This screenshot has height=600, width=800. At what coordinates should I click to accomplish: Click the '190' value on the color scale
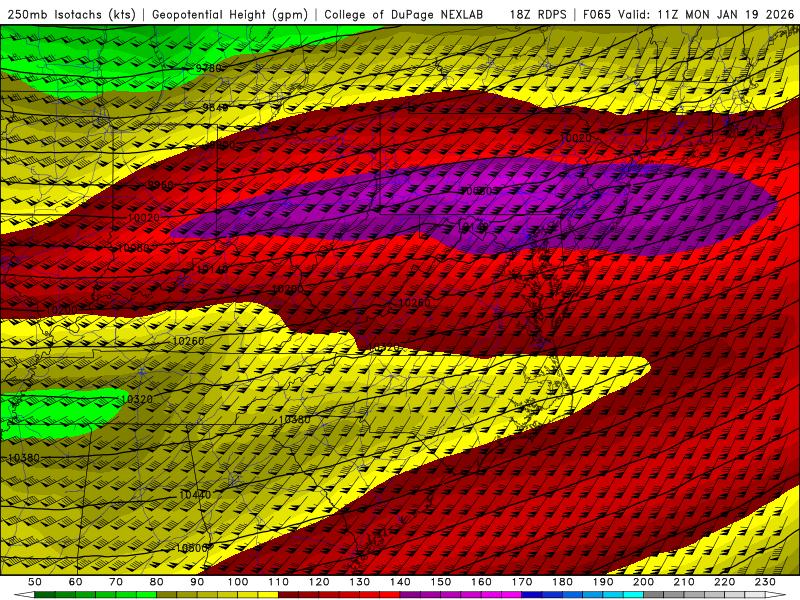[x=603, y=582]
